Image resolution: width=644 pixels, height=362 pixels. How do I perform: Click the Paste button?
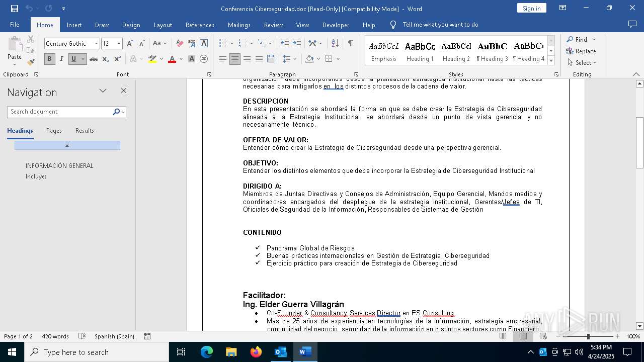tap(15, 51)
